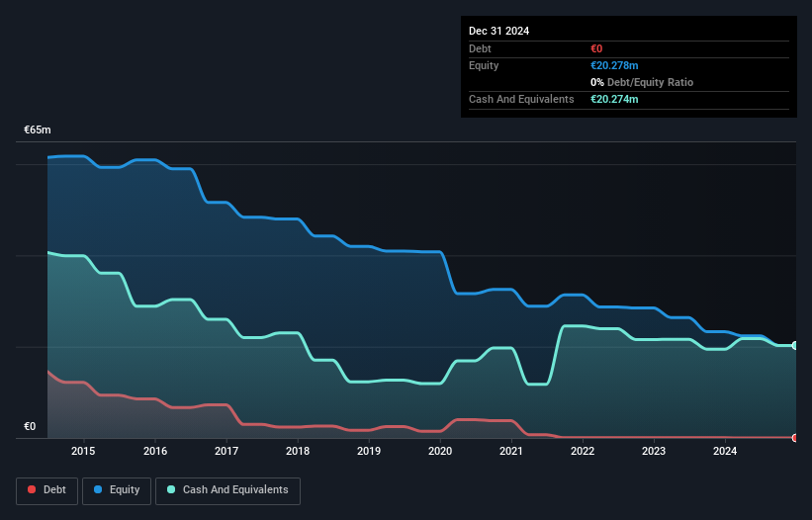Click the €0 y-axis label
This screenshot has width=812, height=520.
(30, 426)
